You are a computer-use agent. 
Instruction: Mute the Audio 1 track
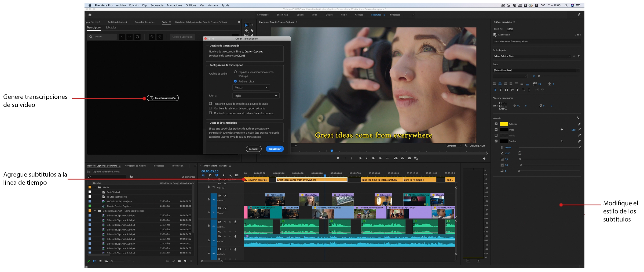coord(225,222)
